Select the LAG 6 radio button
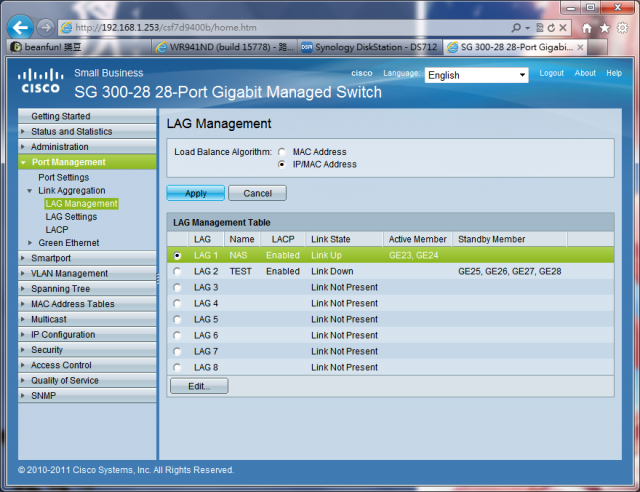640x492 pixels. tap(177, 336)
